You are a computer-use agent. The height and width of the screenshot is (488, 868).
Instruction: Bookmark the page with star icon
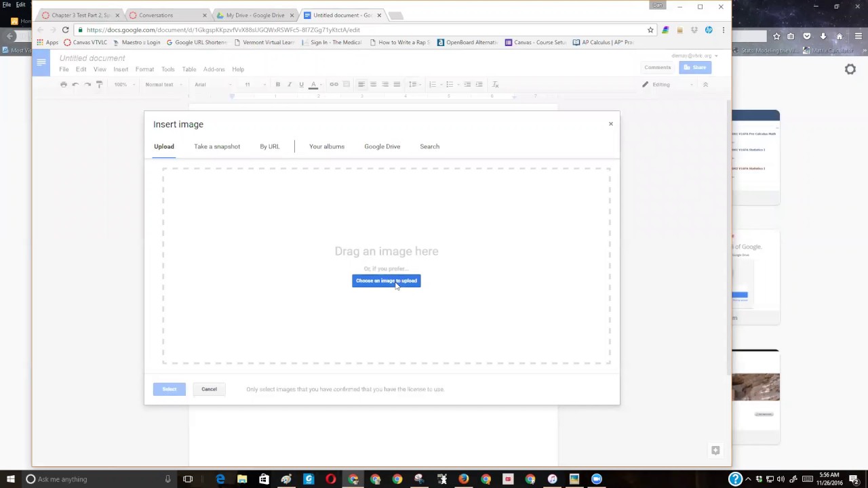(x=650, y=30)
